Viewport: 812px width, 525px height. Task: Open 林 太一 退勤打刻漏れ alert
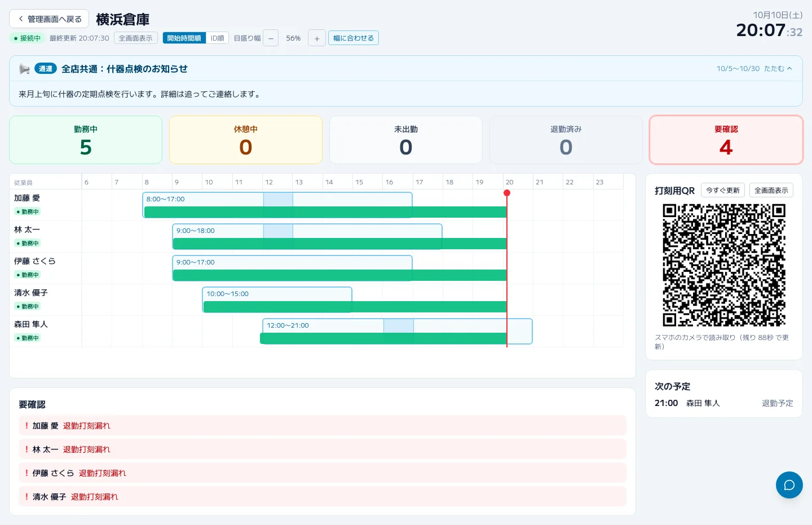pyautogui.click(x=323, y=449)
